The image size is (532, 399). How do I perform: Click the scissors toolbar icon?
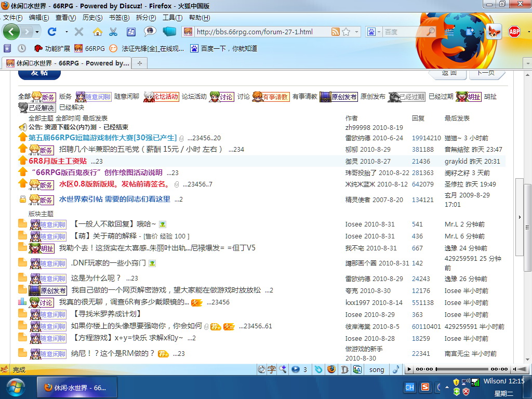tap(113, 32)
